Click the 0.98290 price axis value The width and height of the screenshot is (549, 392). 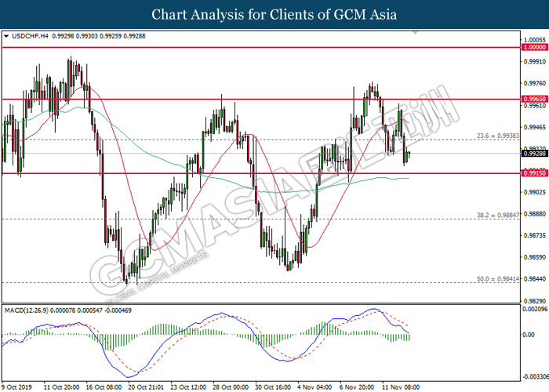click(534, 301)
